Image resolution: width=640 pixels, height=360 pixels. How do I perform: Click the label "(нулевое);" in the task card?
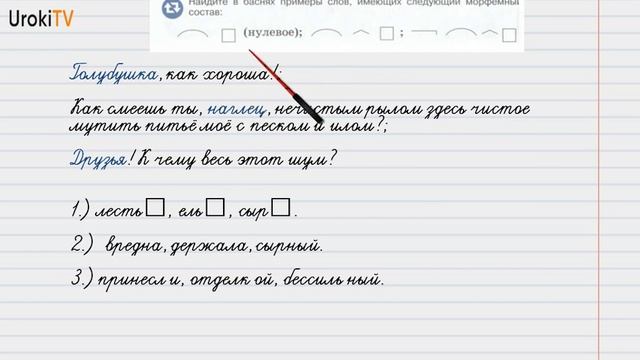click(273, 32)
